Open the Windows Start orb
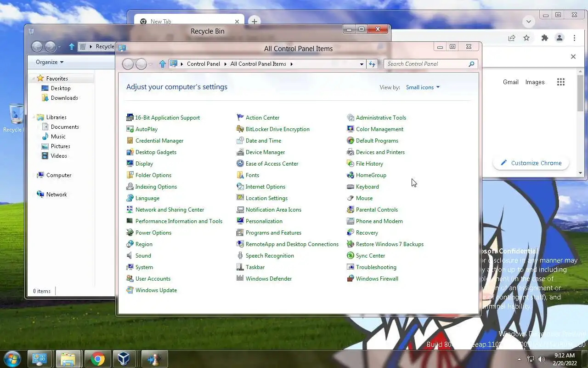Screen dimensions: 588x368 pyautogui.click(x=12, y=359)
